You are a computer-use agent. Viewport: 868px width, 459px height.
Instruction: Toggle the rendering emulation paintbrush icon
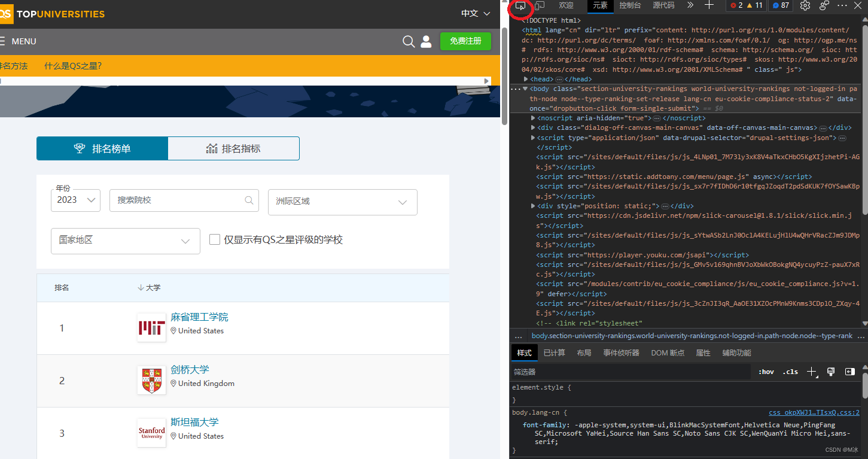(831, 372)
